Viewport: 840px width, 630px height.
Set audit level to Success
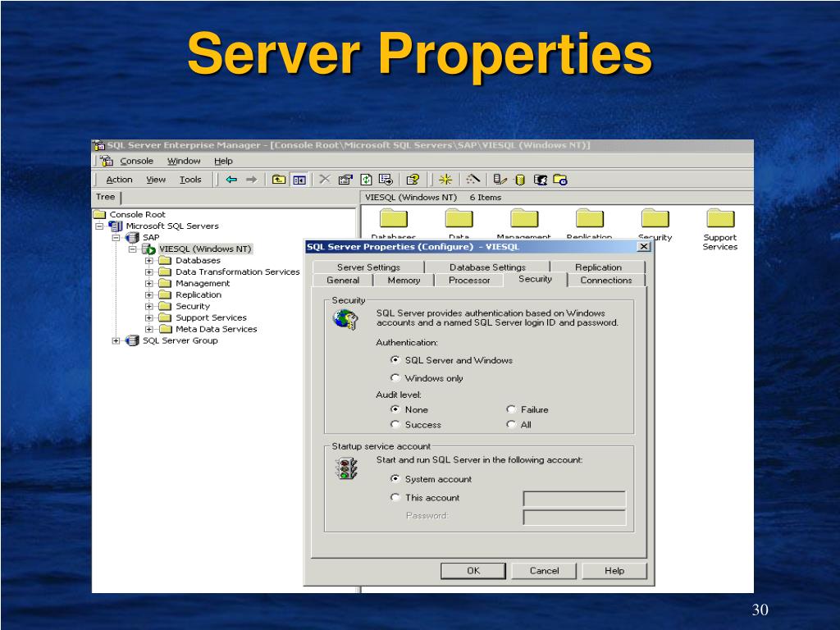pyautogui.click(x=395, y=424)
